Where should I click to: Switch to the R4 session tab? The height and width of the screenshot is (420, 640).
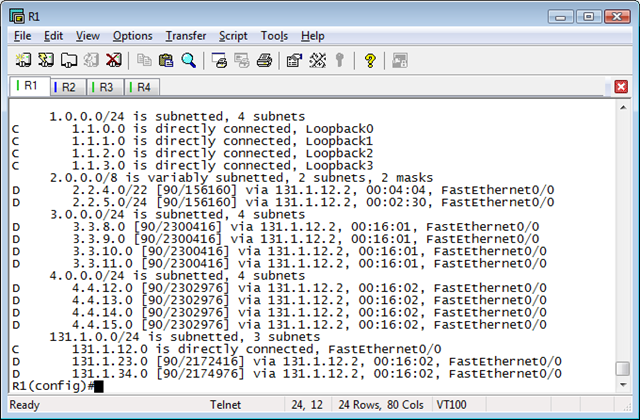[142, 87]
